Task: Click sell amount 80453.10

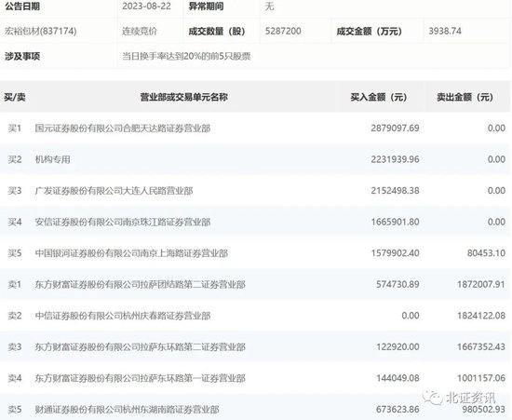Action: point(486,253)
